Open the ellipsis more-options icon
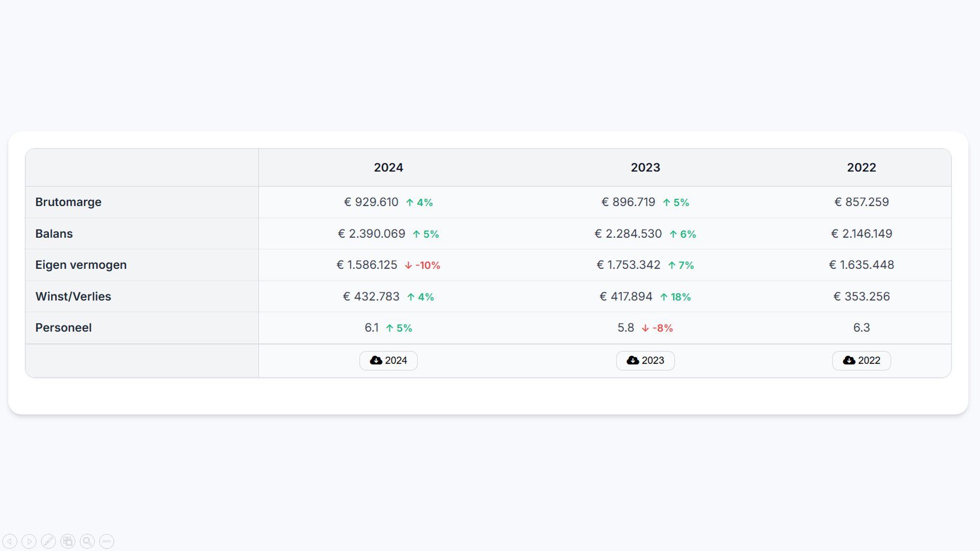Screen dimensions: 980x551 (x=107, y=541)
